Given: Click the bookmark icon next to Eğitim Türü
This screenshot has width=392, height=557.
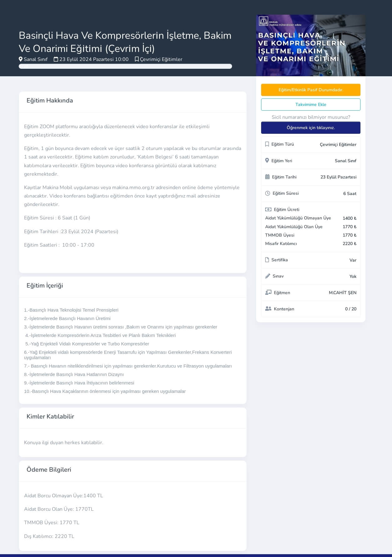Looking at the screenshot, I should point(267,144).
